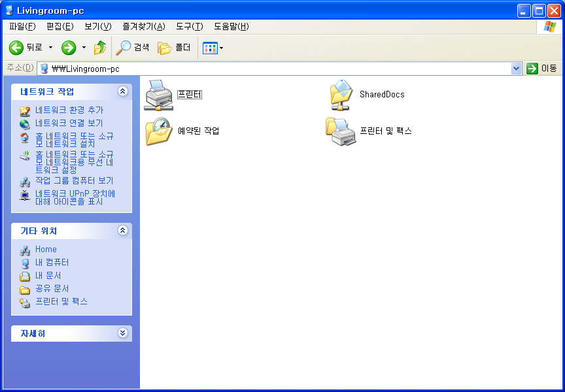
Task: Click the wireless network setup icon
Action: (x=24, y=155)
